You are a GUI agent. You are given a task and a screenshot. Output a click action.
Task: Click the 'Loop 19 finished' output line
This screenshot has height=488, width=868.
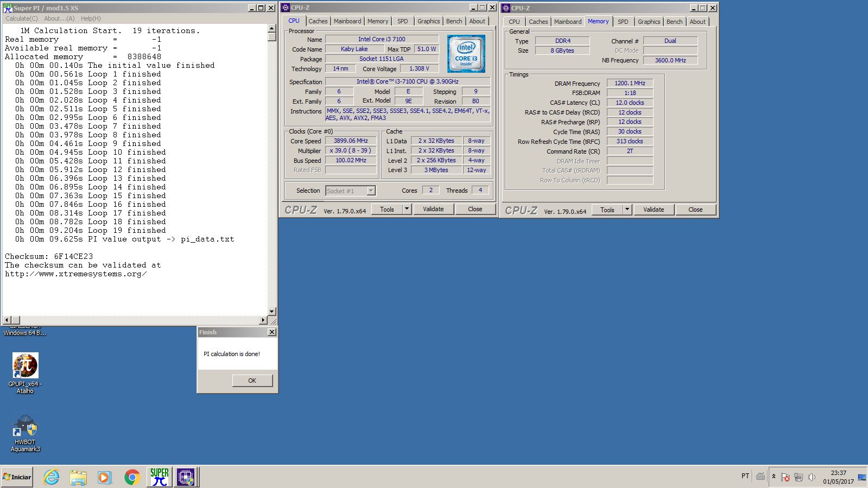point(91,230)
